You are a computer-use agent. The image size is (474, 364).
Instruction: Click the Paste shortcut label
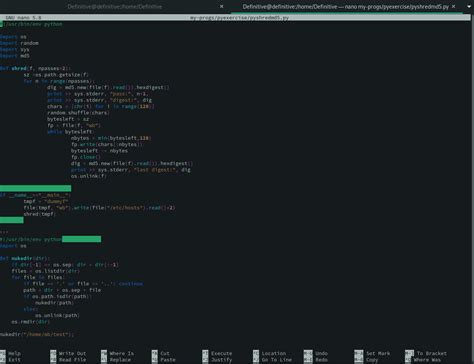[168, 360]
